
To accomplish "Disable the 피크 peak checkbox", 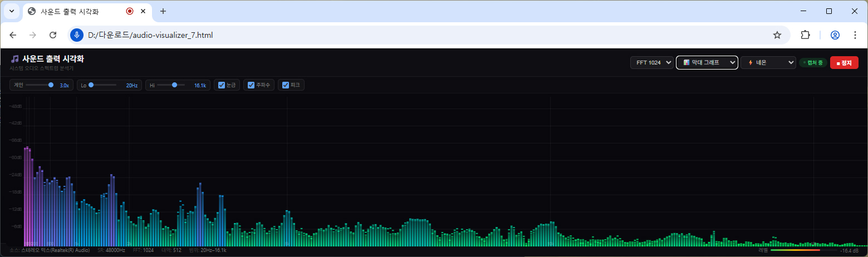I will click(x=286, y=85).
